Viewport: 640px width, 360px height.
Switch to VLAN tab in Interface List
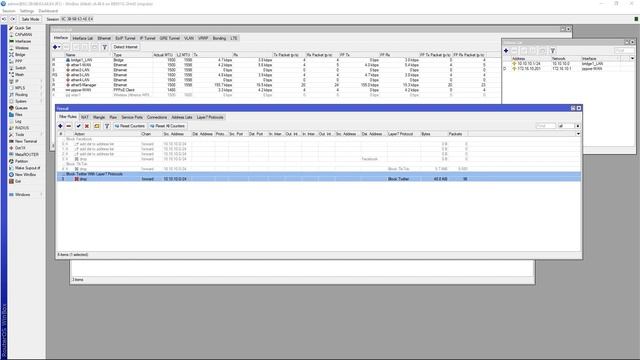(x=189, y=38)
